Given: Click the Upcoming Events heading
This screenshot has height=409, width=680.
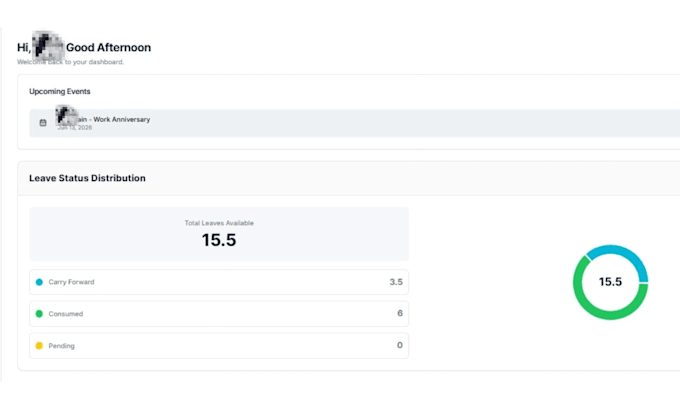Looking at the screenshot, I should [x=60, y=92].
